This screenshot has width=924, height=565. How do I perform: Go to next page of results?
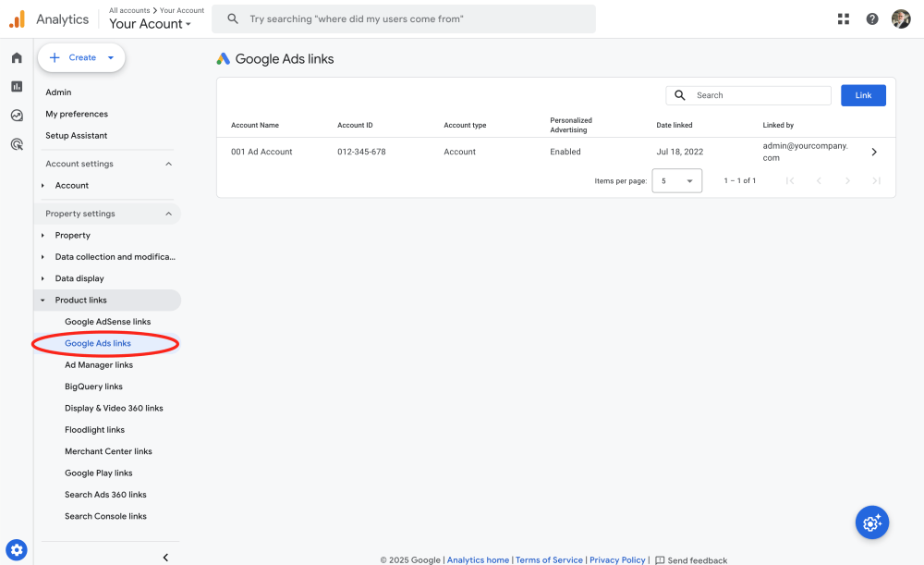point(847,180)
